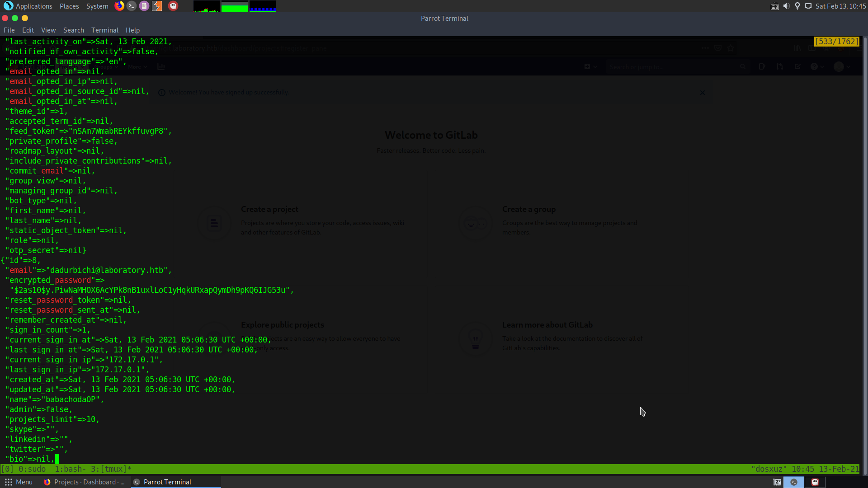
Task: Open the Search menu in the terminal
Action: click(74, 30)
